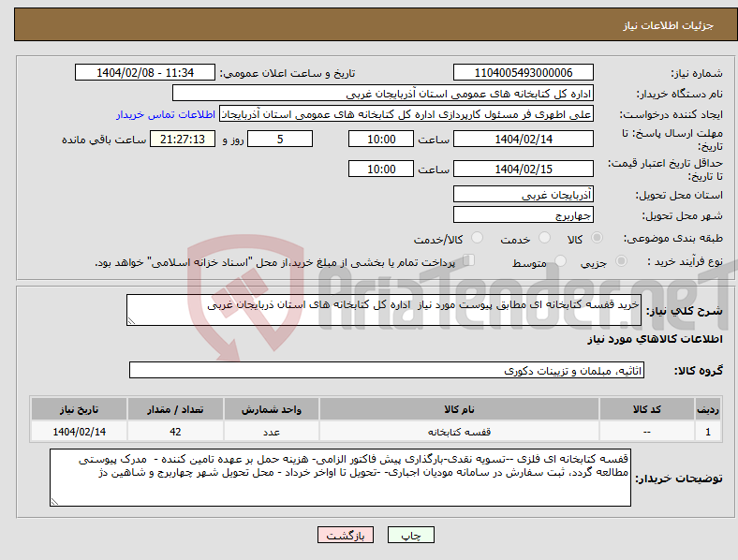Click the need number field 1104005493000006
The width and height of the screenshot is (738, 560).
tap(523, 72)
